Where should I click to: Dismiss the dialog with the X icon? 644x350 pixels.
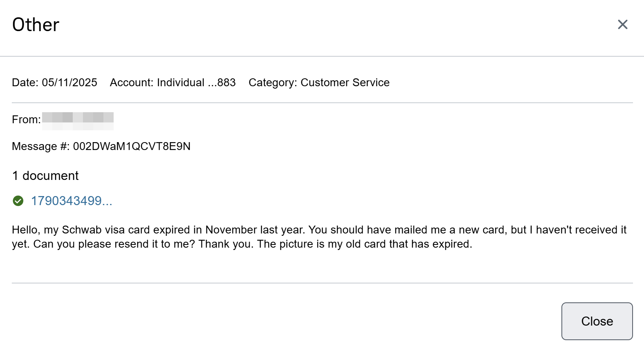click(622, 24)
